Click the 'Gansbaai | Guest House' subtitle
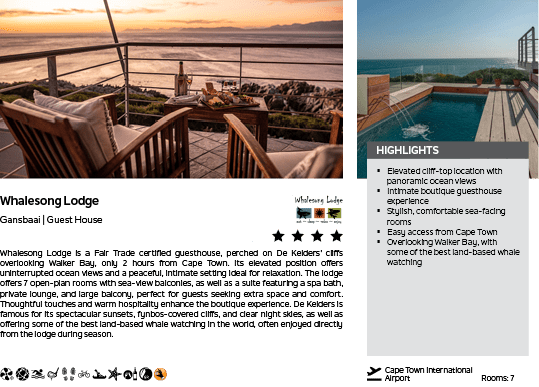This screenshot has width=539, height=387. coord(51,220)
